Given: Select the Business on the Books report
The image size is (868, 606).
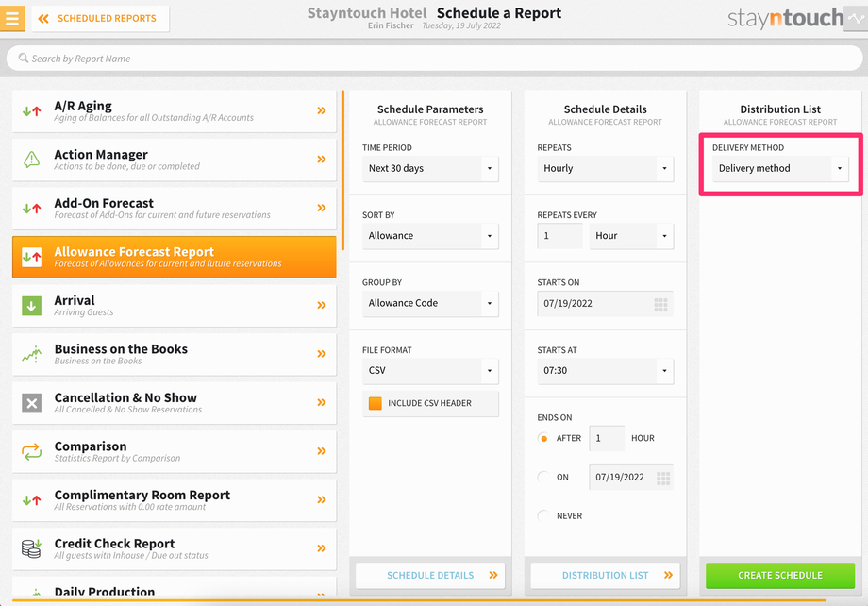Looking at the screenshot, I should (174, 354).
